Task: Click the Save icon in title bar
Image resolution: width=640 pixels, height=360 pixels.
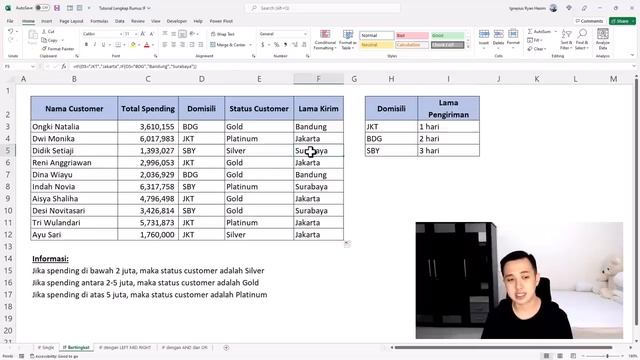Action: [x=57, y=8]
